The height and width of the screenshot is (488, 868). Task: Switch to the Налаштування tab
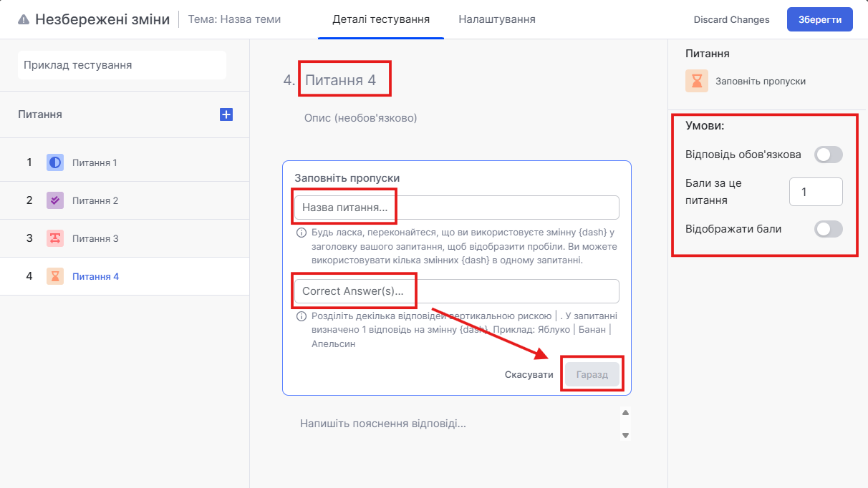[497, 19]
